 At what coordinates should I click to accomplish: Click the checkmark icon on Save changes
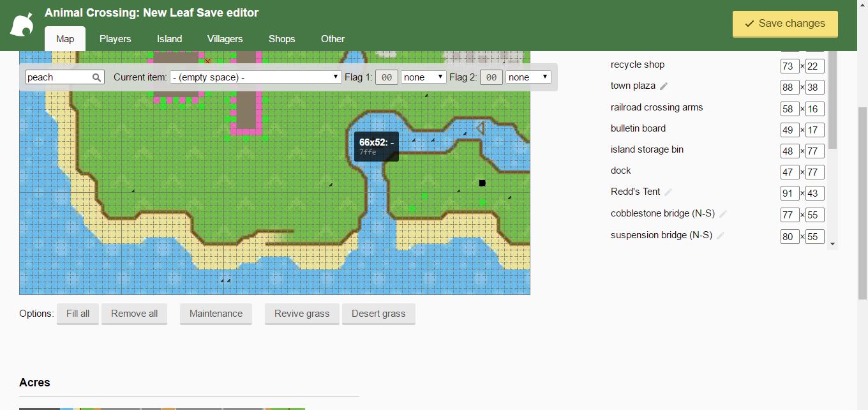pyautogui.click(x=749, y=24)
